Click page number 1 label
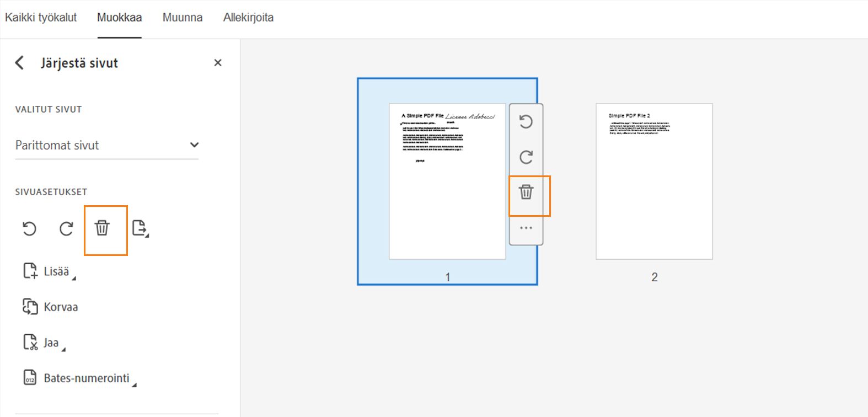 pos(448,277)
